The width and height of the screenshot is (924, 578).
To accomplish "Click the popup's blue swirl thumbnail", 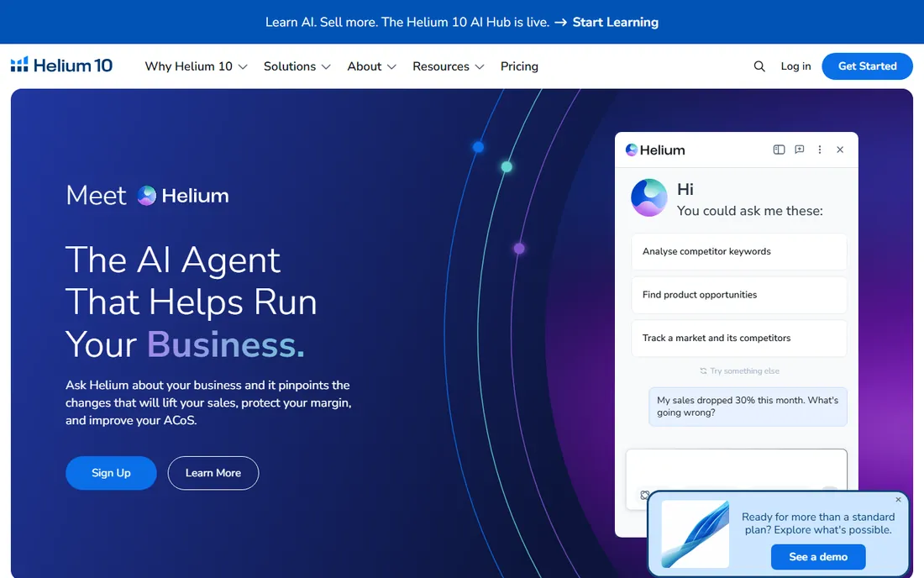I will 696,534.
